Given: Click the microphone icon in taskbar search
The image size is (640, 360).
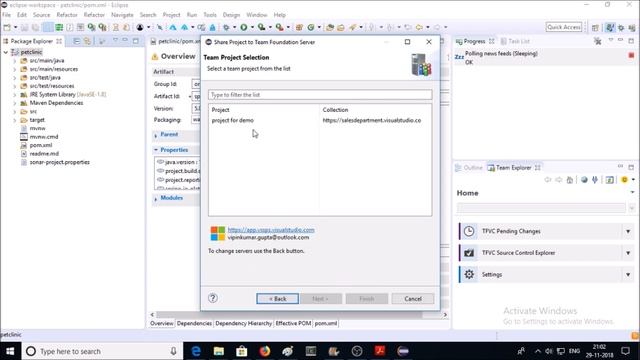Looking at the screenshot, I should pyautogui.click(x=173, y=351).
